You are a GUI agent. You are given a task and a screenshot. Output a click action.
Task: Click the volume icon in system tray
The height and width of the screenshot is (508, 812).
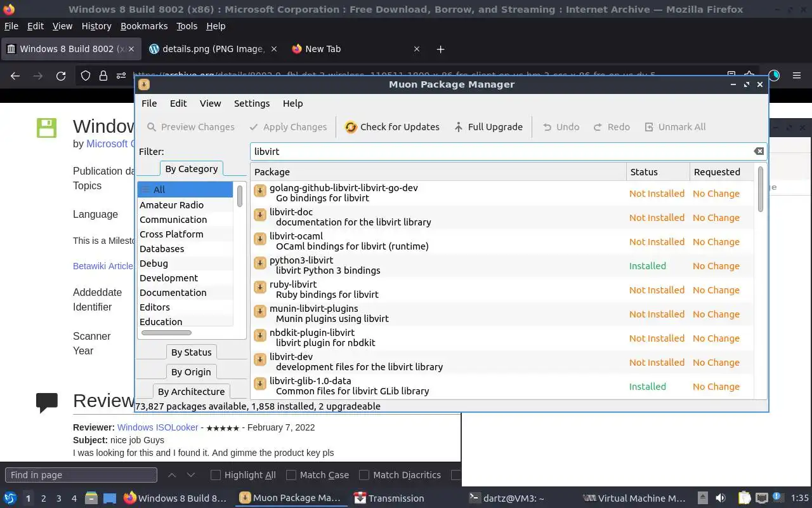[x=721, y=498]
